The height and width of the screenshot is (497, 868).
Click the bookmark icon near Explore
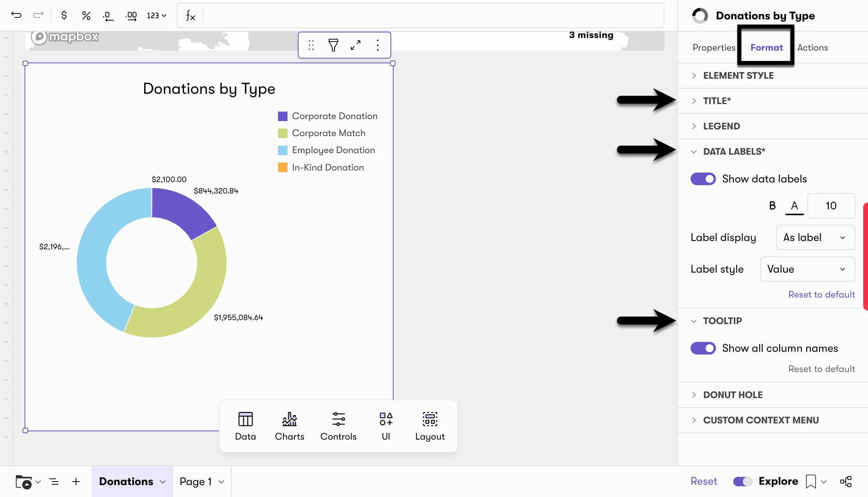[811, 482]
